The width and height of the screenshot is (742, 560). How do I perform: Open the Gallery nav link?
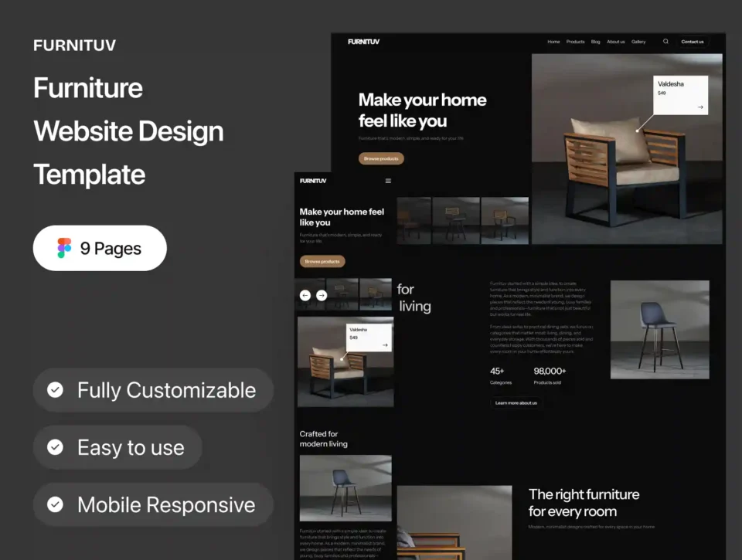(638, 42)
